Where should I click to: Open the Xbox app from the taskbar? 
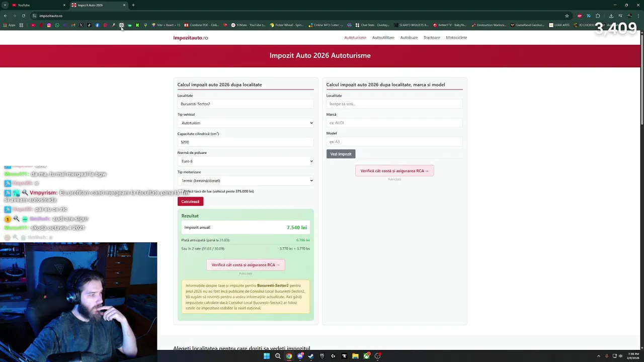coord(367,356)
